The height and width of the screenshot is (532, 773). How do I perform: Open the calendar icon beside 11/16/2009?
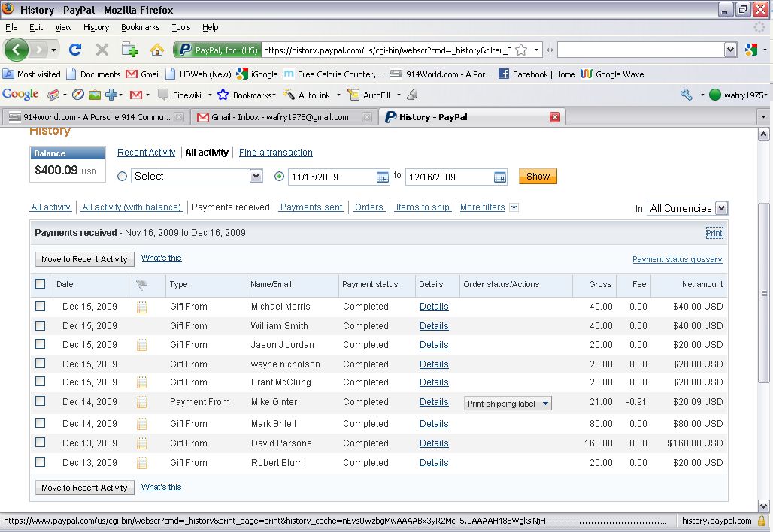(x=382, y=177)
